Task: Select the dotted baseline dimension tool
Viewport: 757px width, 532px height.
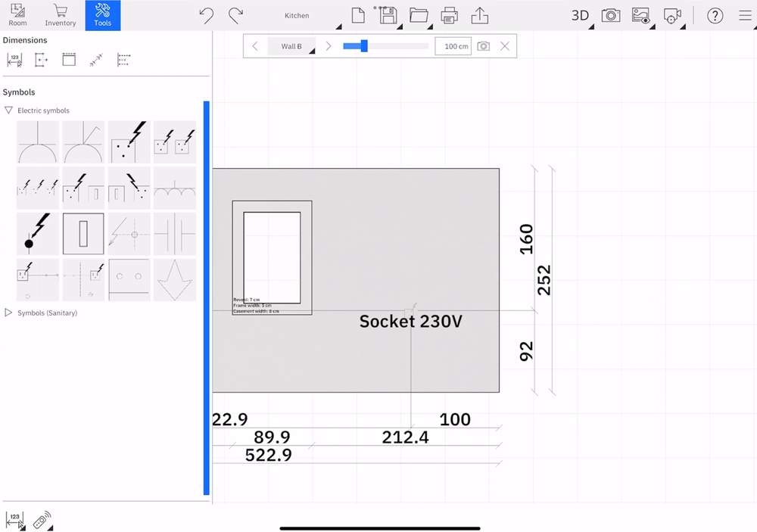Action: (x=123, y=60)
